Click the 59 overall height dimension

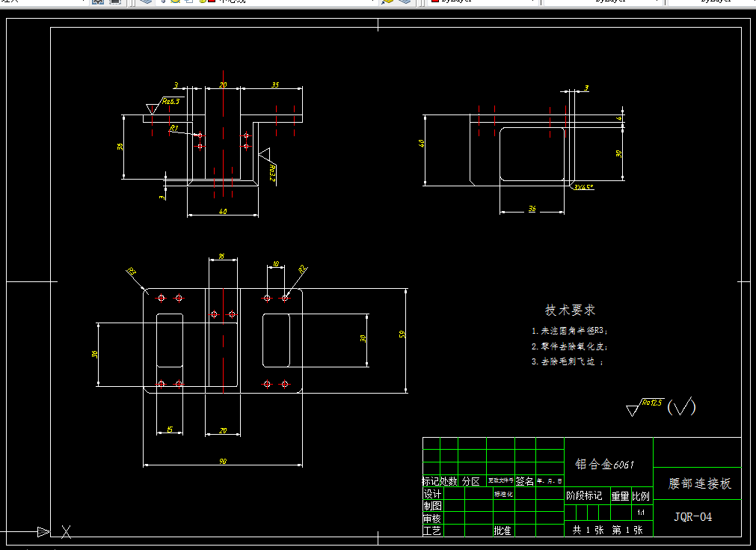pyautogui.click(x=402, y=334)
